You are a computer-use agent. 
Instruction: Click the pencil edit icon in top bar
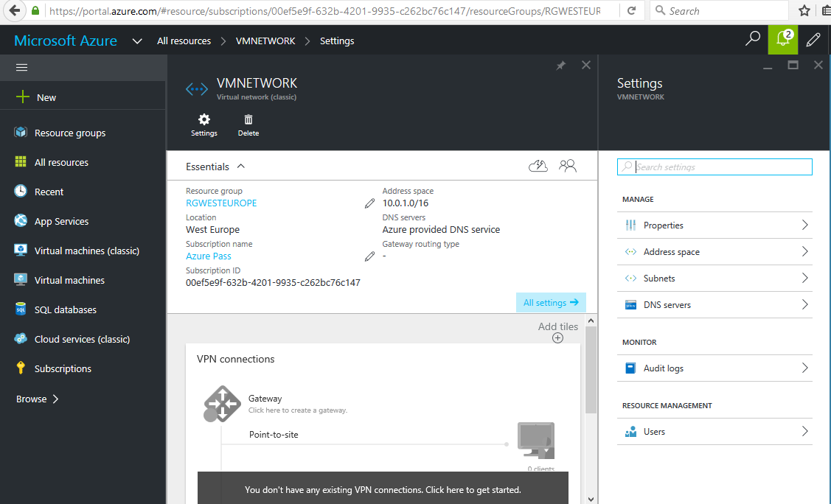[x=813, y=40]
